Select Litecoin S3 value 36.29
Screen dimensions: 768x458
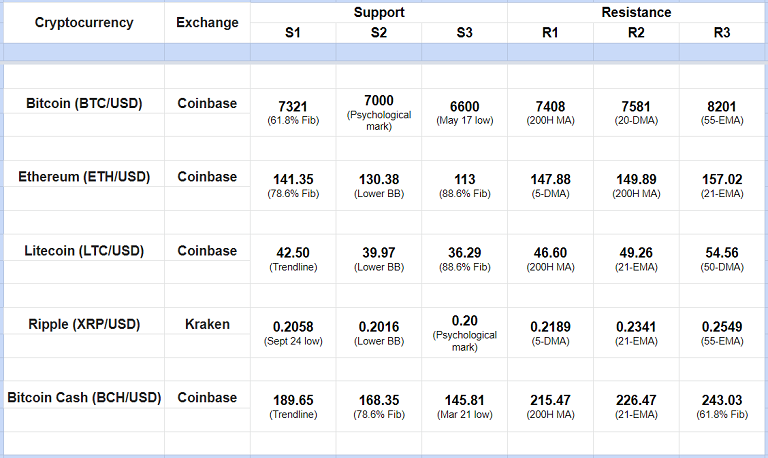click(464, 253)
